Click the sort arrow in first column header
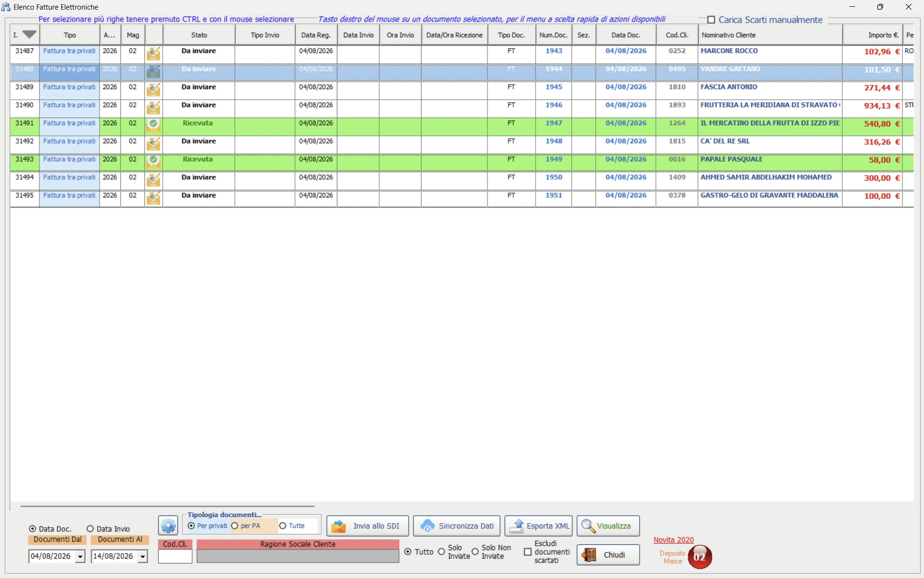 (x=29, y=35)
